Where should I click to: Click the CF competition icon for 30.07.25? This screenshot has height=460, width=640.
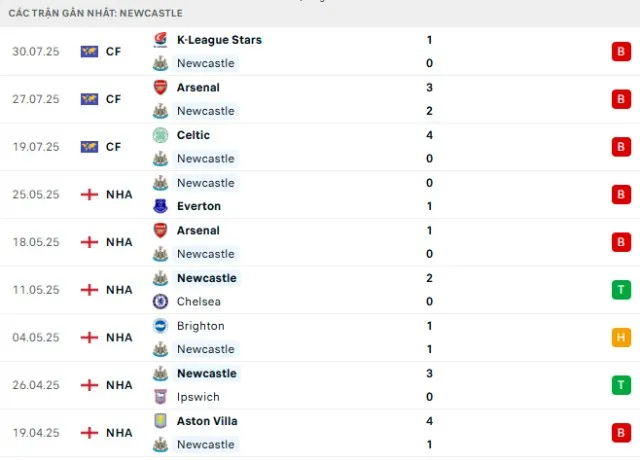click(89, 52)
